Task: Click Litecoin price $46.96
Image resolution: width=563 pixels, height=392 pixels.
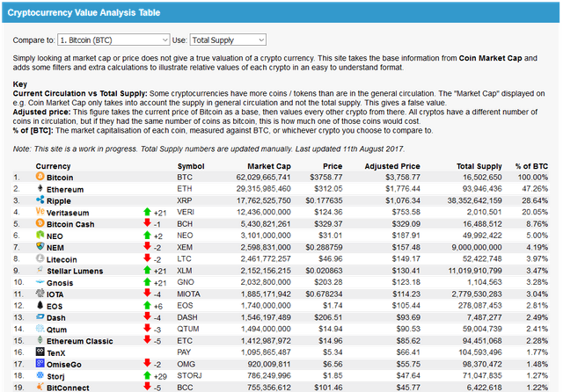Action: (331, 259)
